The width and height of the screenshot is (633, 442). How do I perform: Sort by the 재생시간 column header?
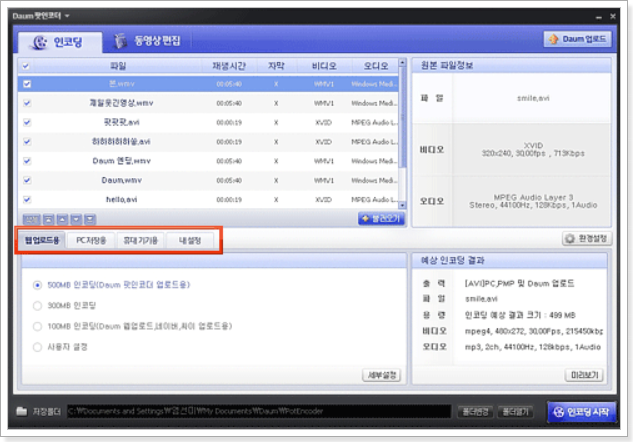229,66
